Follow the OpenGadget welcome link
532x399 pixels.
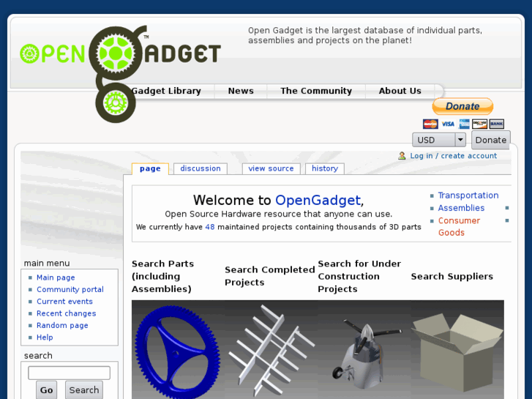(x=318, y=201)
